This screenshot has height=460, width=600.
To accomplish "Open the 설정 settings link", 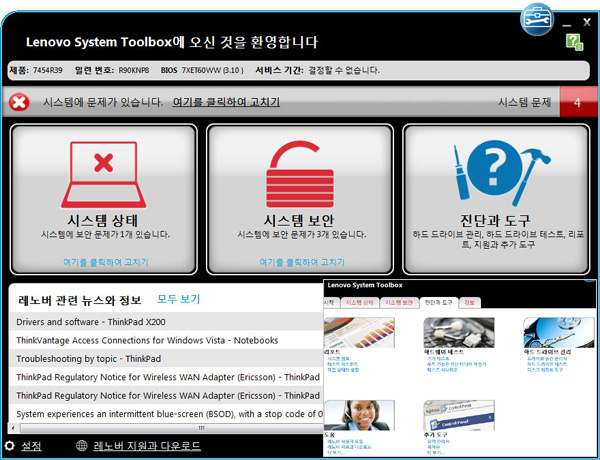I will click(x=31, y=446).
